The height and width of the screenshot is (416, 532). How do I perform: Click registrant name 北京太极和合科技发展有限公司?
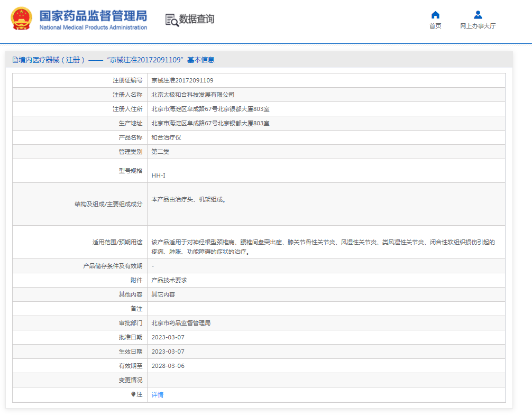coord(192,95)
